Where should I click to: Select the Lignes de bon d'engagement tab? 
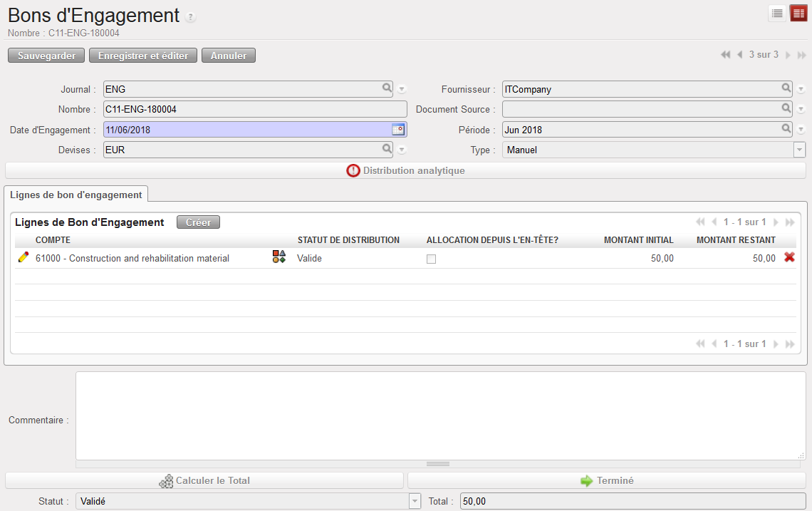click(76, 195)
